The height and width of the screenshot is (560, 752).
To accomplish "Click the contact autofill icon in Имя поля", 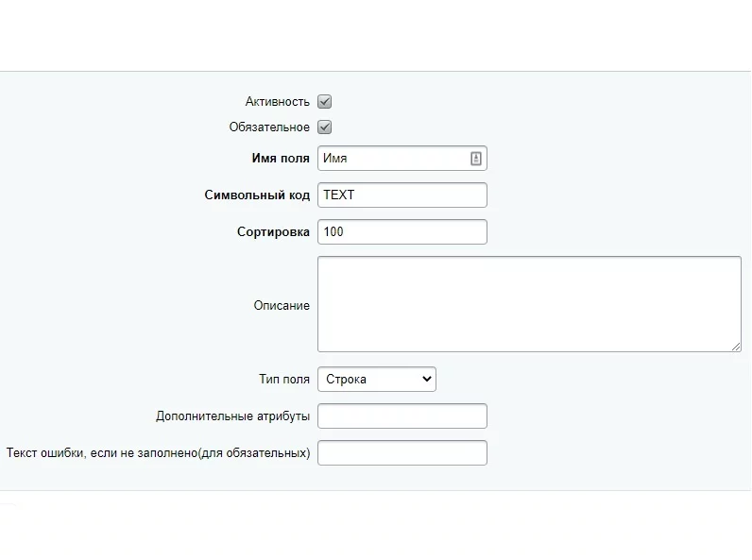I will coord(476,159).
